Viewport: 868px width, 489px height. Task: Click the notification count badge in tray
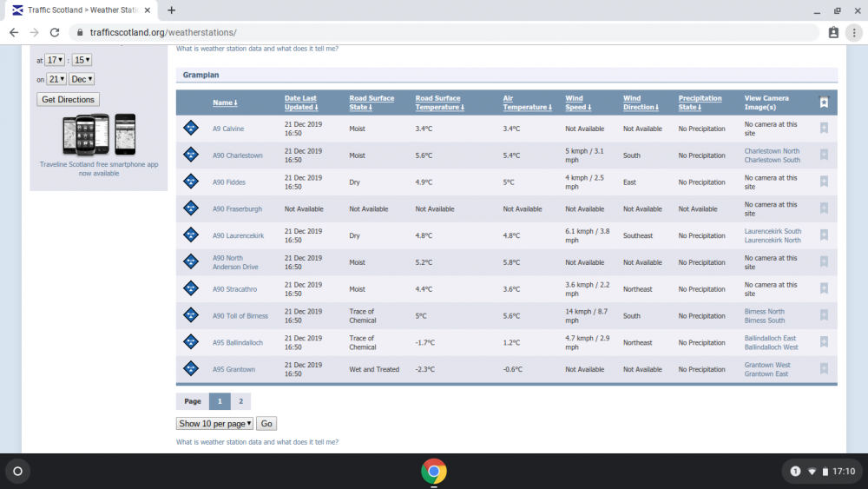[x=795, y=472]
